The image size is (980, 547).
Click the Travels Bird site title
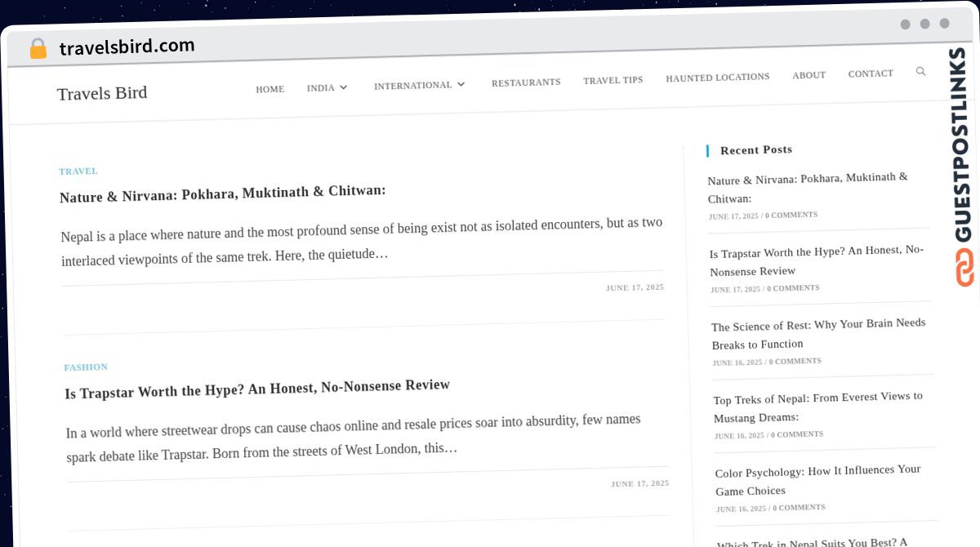[102, 93]
